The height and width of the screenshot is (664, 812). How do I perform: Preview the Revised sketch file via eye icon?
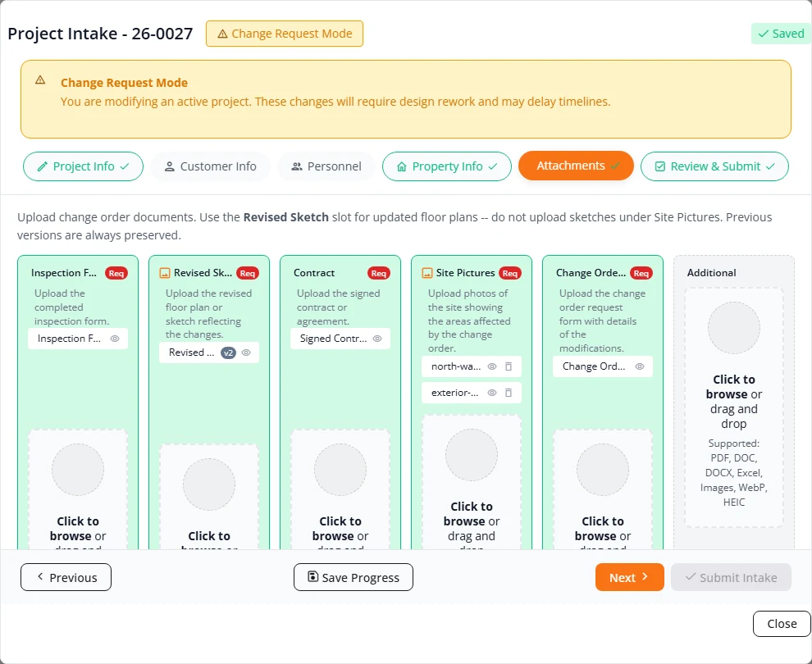247,352
